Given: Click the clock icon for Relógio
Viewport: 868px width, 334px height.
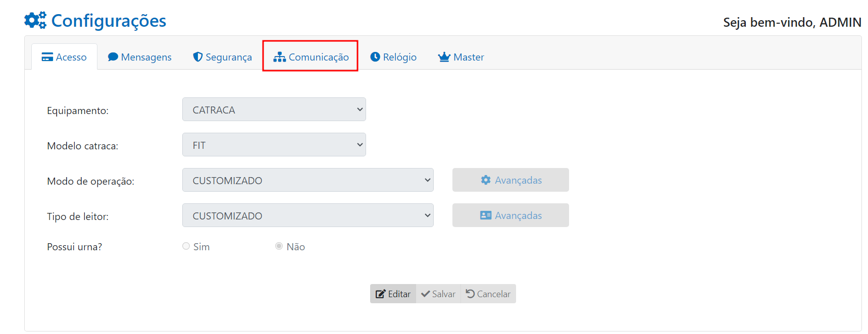Looking at the screenshot, I should click(375, 57).
